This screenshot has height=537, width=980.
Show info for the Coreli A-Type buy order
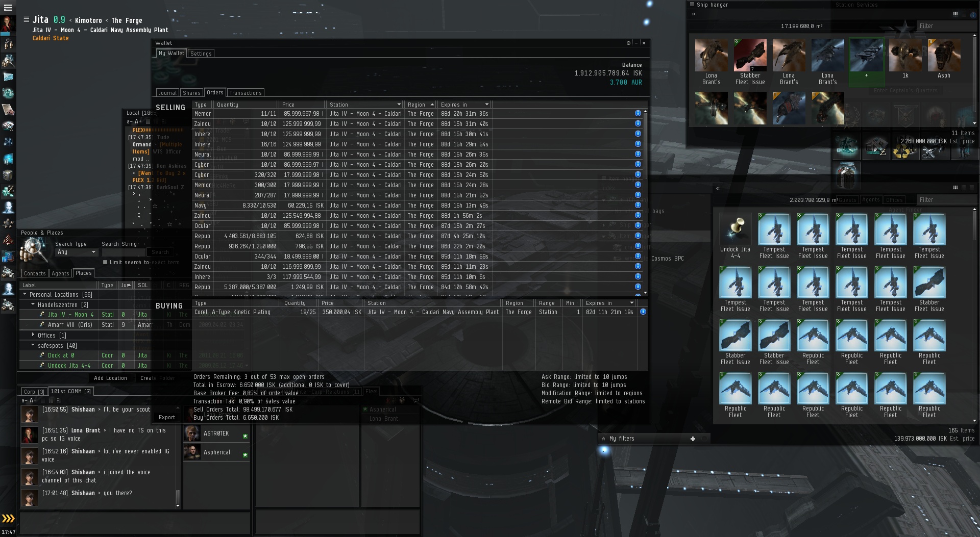coord(643,312)
